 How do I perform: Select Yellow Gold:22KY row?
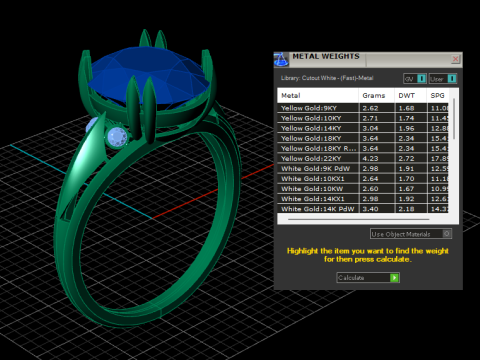(x=363, y=158)
